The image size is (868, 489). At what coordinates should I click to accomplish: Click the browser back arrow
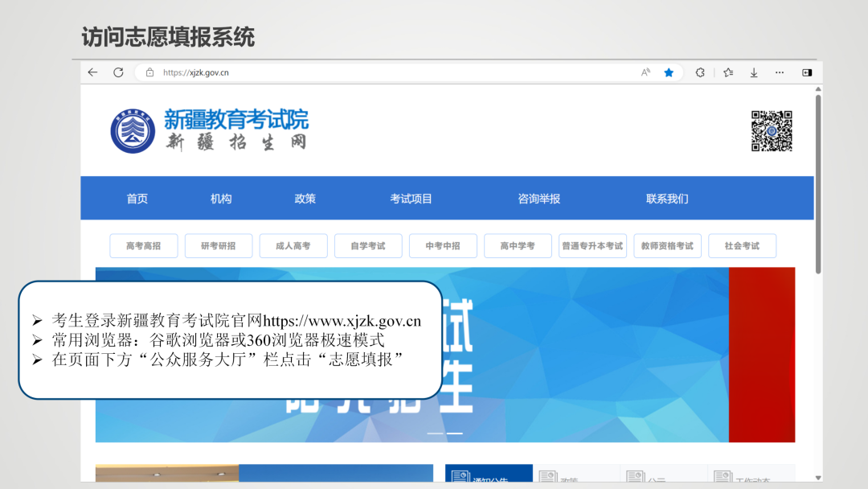92,72
